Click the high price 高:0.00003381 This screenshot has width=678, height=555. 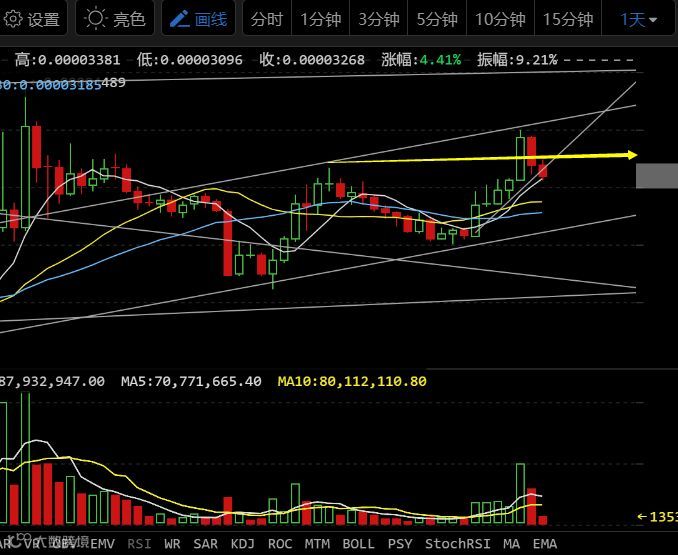pyautogui.click(x=67, y=60)
